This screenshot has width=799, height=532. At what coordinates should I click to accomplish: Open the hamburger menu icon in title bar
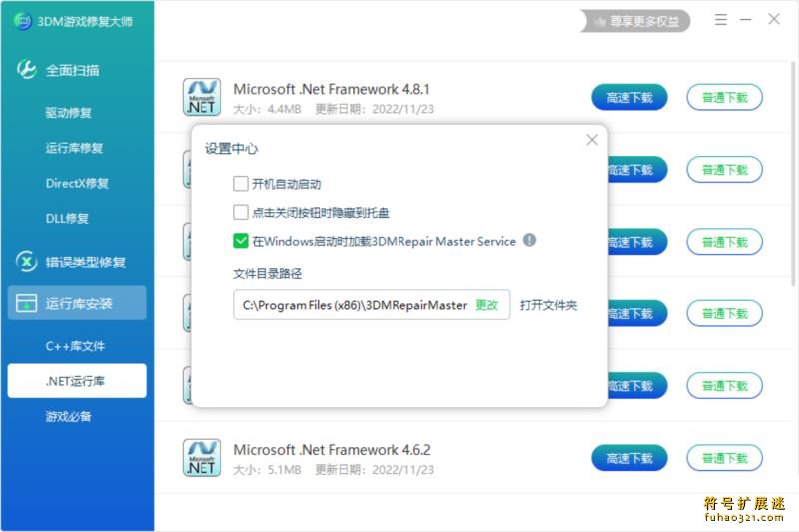pos(720,19)
